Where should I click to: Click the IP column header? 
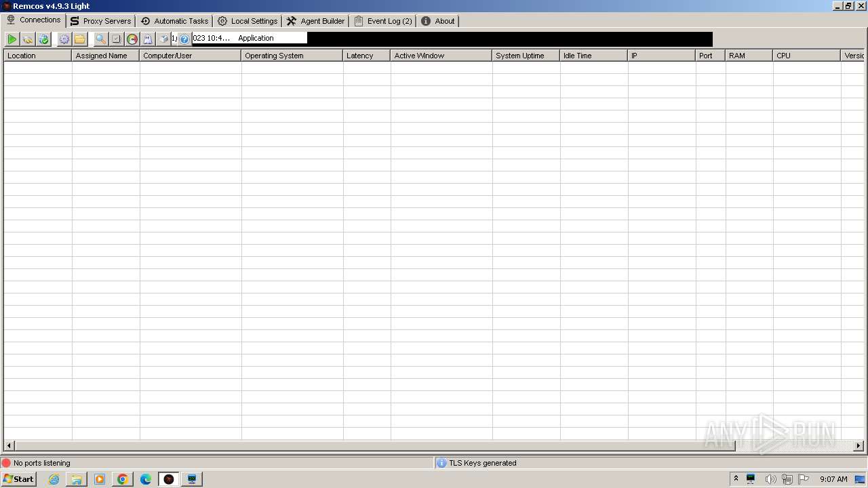coord(661,56)
